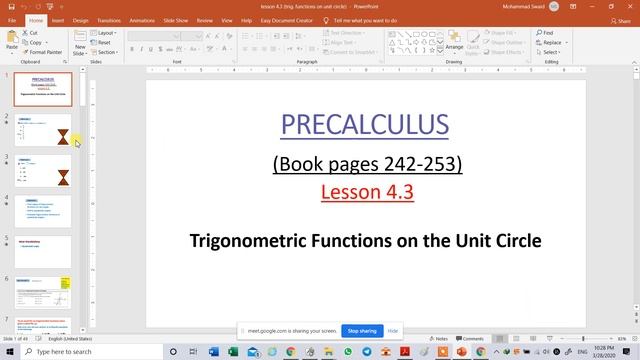Click the Cut scissors icon
Image resolution: width=640 pixels, height=360 pixels.
click(25, 33)
